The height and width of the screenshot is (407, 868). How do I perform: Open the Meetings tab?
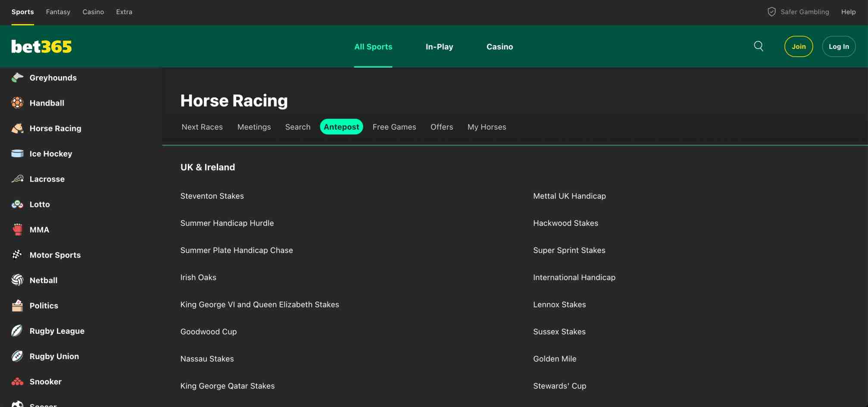tap(254, 127)
